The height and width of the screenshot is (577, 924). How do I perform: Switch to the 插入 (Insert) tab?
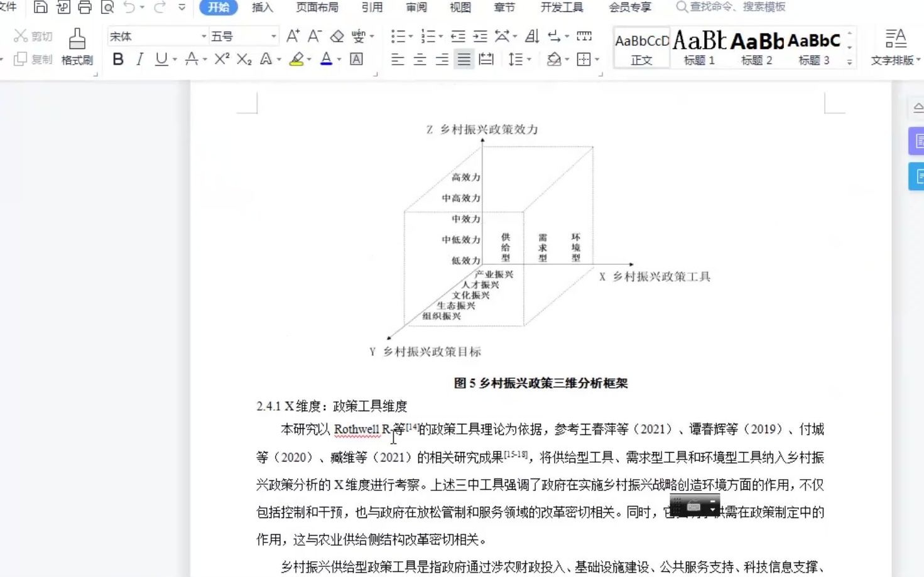(x=263, y=8)
